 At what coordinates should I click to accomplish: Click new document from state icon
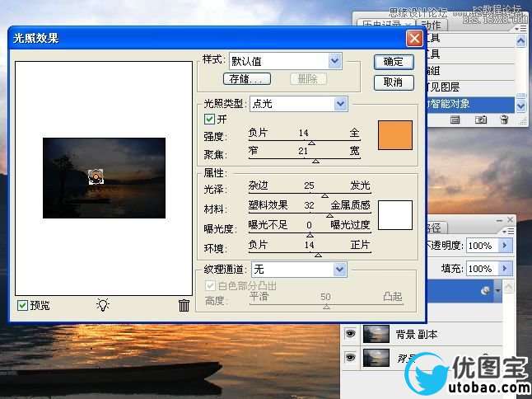tap(455, 120)
